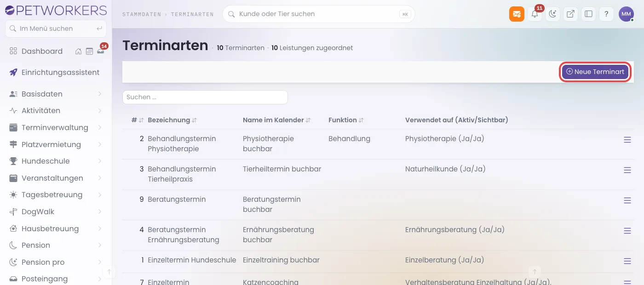Click the Hausbetreuung house icon

pos(13,228)
